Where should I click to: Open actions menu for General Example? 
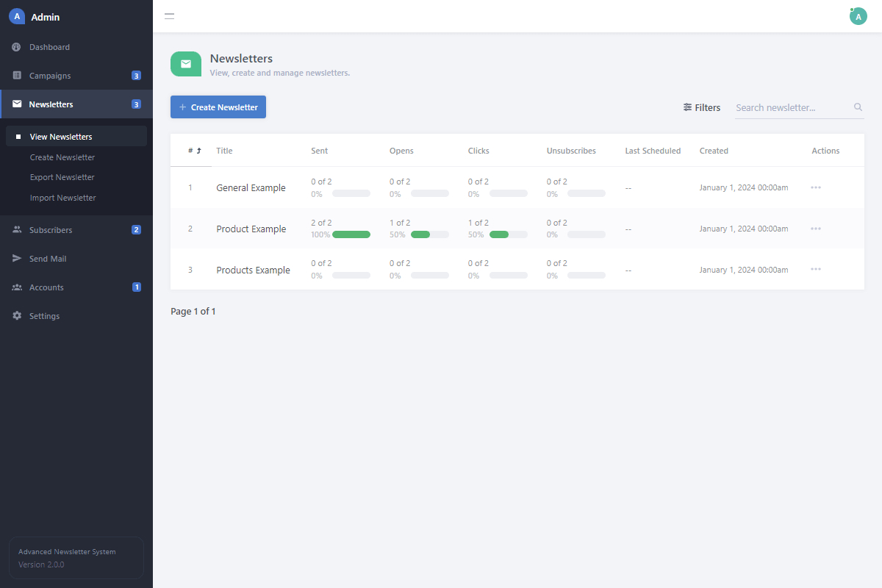[815, 187]
